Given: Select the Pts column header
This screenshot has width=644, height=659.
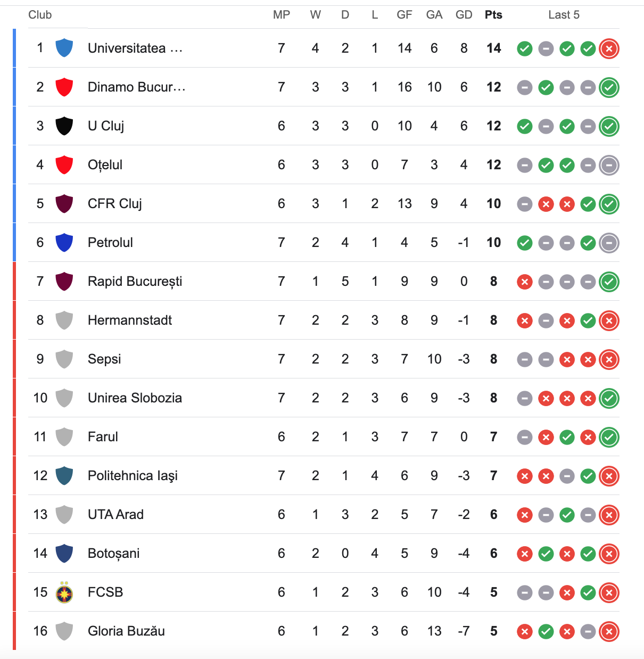Looking at the screenshot, I should (x=493, y=15).
